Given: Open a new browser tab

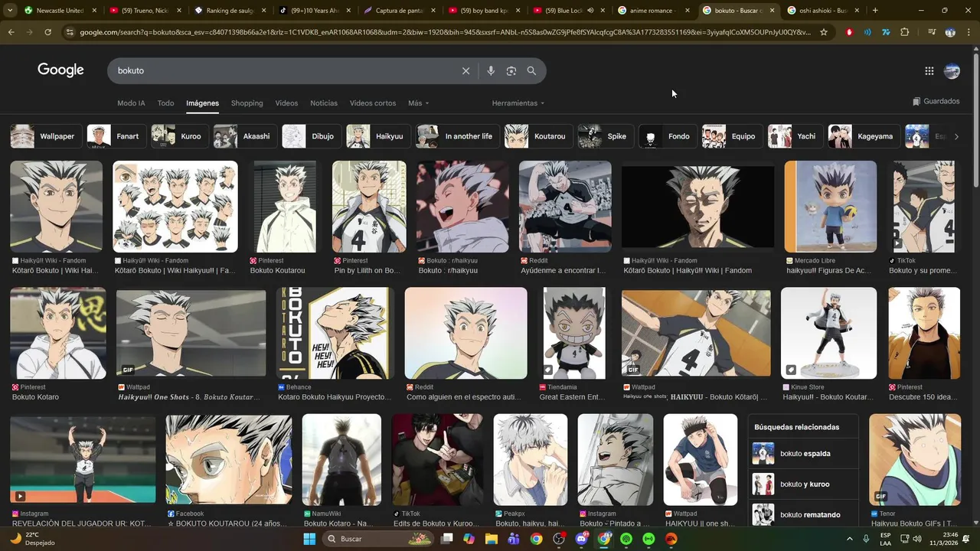Looking at the screenshot, I should (x=875, y=11).
